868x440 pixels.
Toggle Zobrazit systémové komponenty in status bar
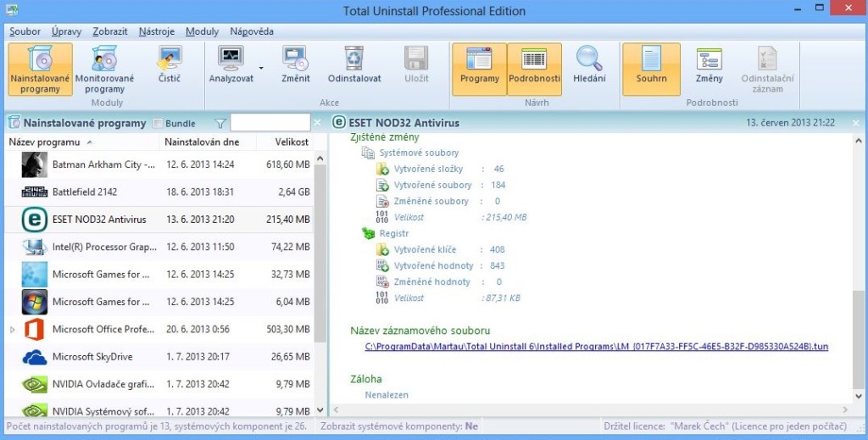pyautogui.click(x=399, y=426)
